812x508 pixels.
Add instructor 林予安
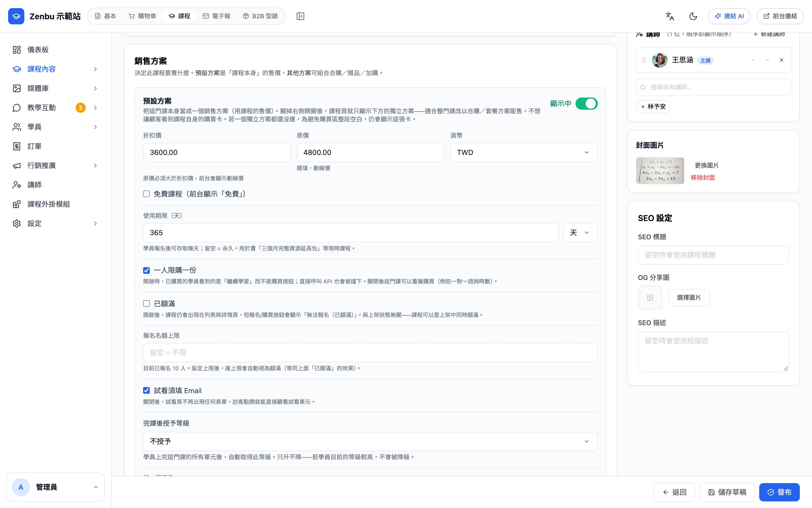(653, 106)
